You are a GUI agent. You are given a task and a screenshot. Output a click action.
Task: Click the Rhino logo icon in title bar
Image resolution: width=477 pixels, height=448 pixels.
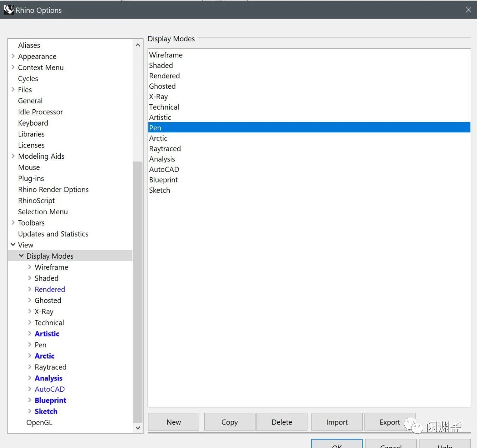click(9, 10)
